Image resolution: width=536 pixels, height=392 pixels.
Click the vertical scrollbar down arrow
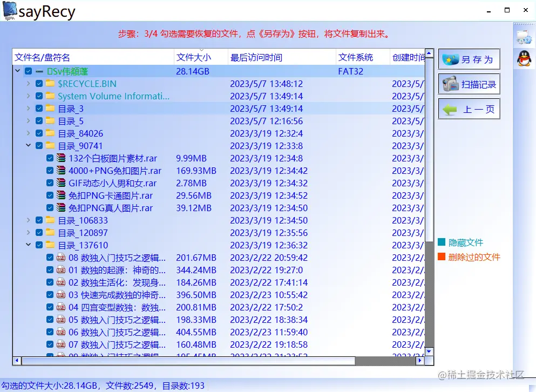(430, 352)
